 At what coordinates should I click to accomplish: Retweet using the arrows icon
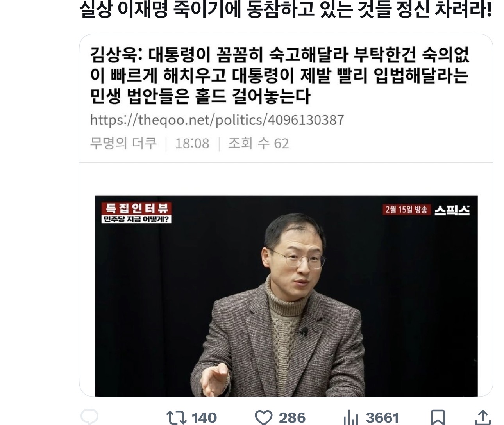[175, 418]
